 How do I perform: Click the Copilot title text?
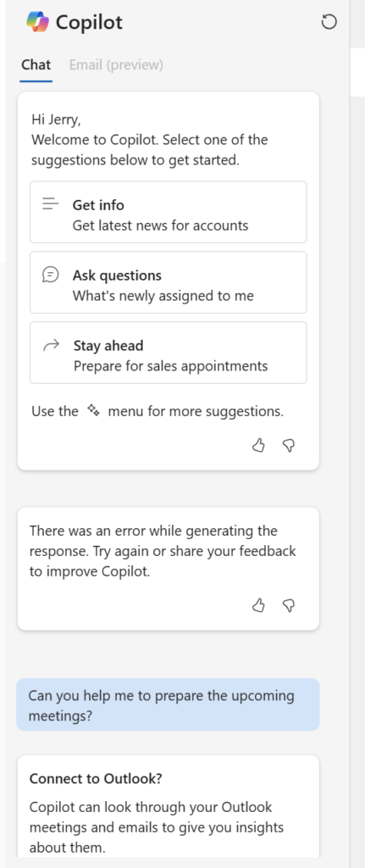coord(89,23)
